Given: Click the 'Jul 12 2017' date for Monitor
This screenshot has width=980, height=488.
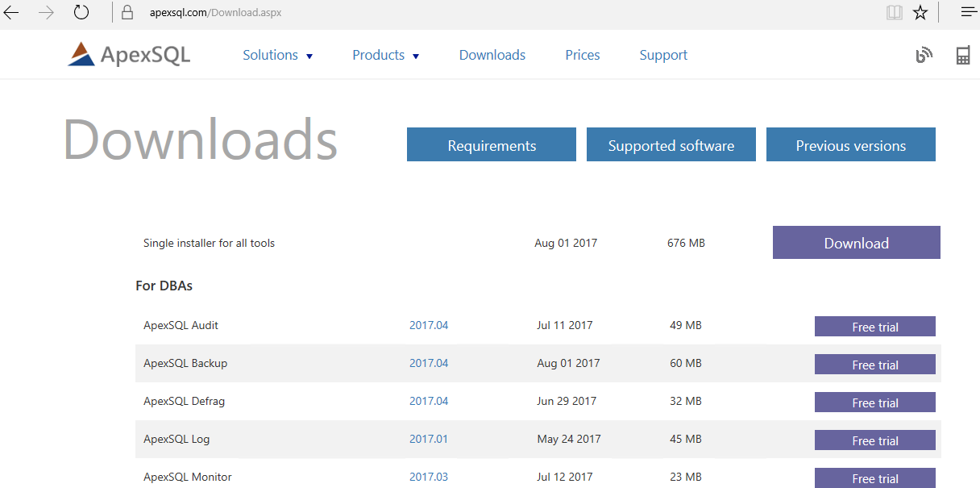Looking at the screenshot, I should (565, 477).
